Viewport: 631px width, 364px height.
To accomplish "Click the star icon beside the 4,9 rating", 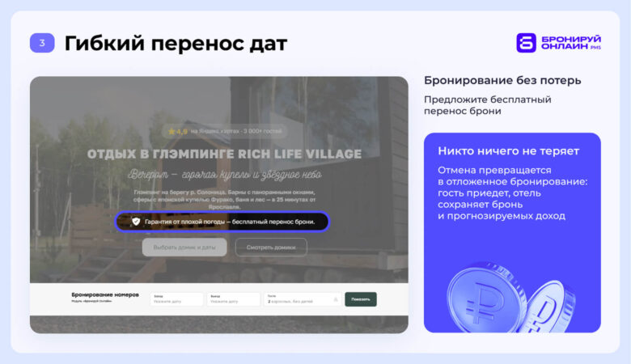I will pyautogui.click(x=172, y=131).
